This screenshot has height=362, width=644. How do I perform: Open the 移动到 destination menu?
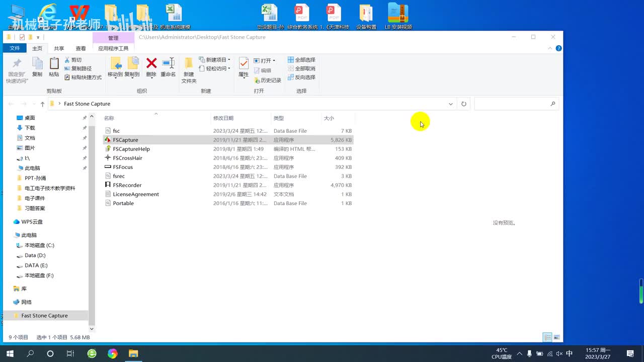pyautogui.click(x=115, y=67)
